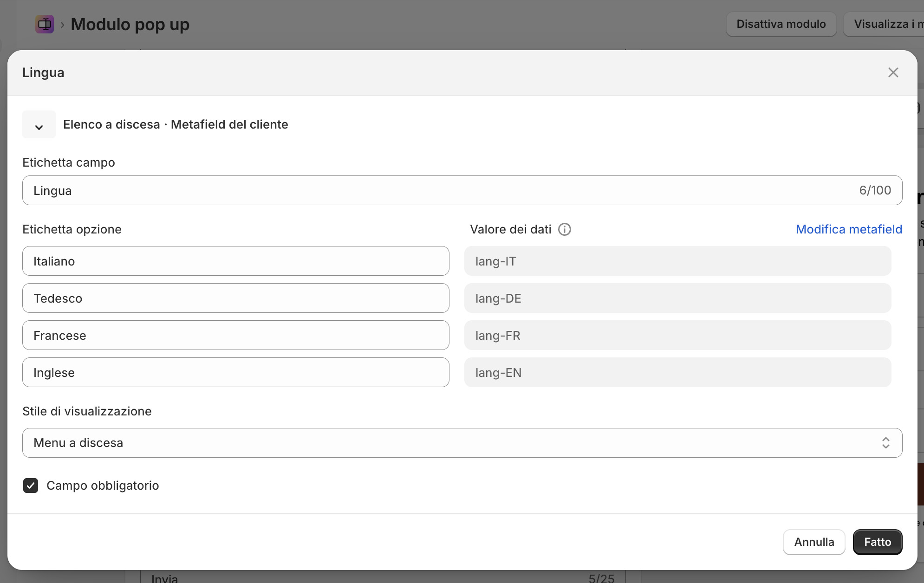Click the lang-EN data value field

coord(677,373)
